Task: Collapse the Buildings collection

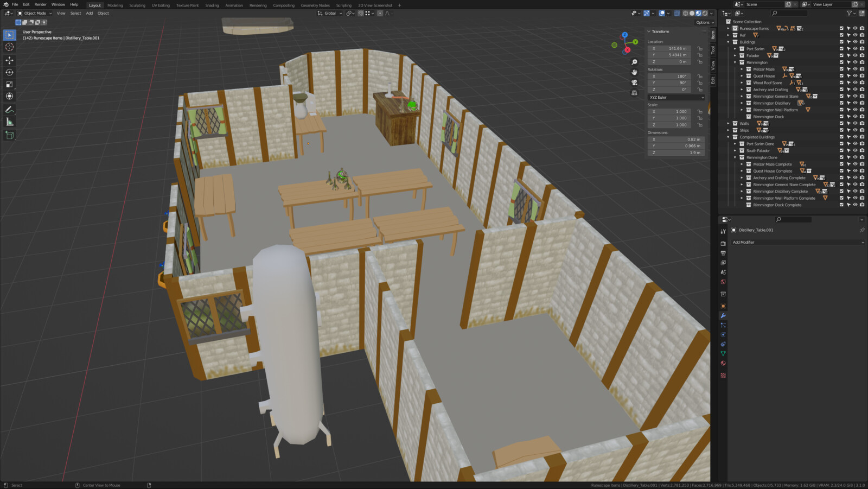Action: click(729, 42)
